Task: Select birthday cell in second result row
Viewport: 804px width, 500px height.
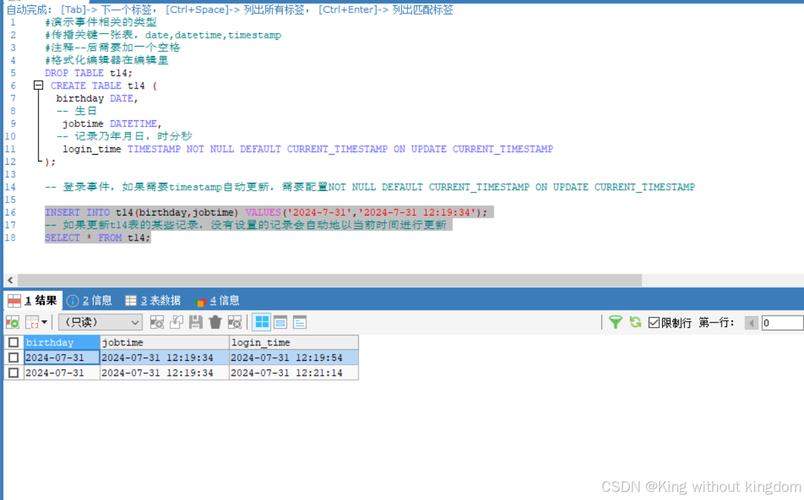Action: pyautogui.click(x=62, y=373)
